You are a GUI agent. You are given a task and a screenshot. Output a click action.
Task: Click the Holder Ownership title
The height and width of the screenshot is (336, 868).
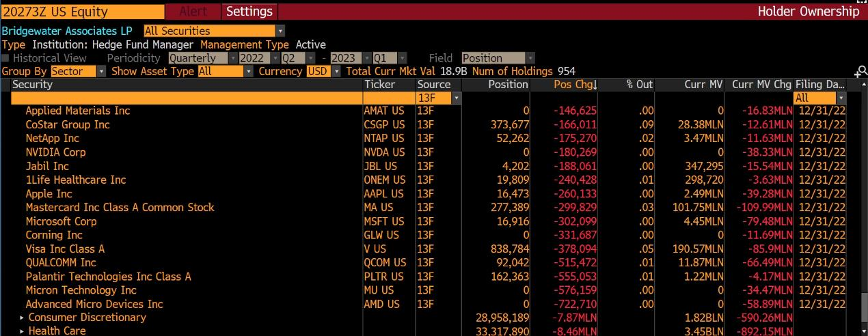[x=809, y=11]
